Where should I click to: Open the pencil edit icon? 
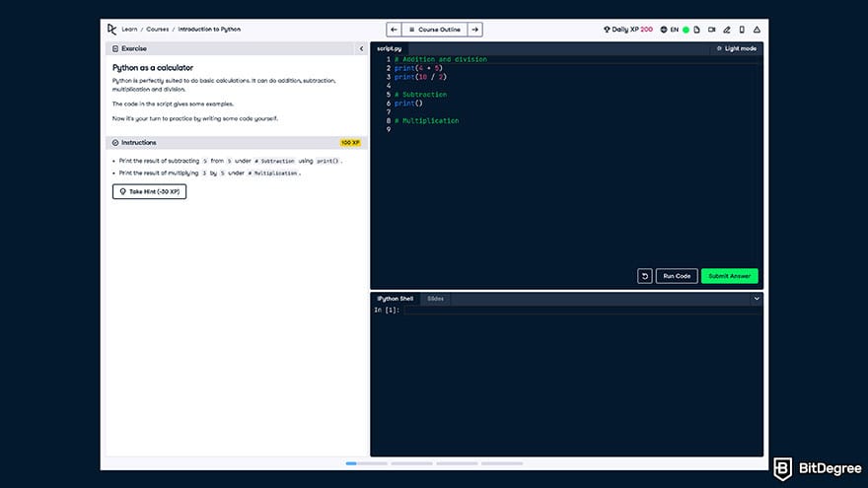[727, 30]
